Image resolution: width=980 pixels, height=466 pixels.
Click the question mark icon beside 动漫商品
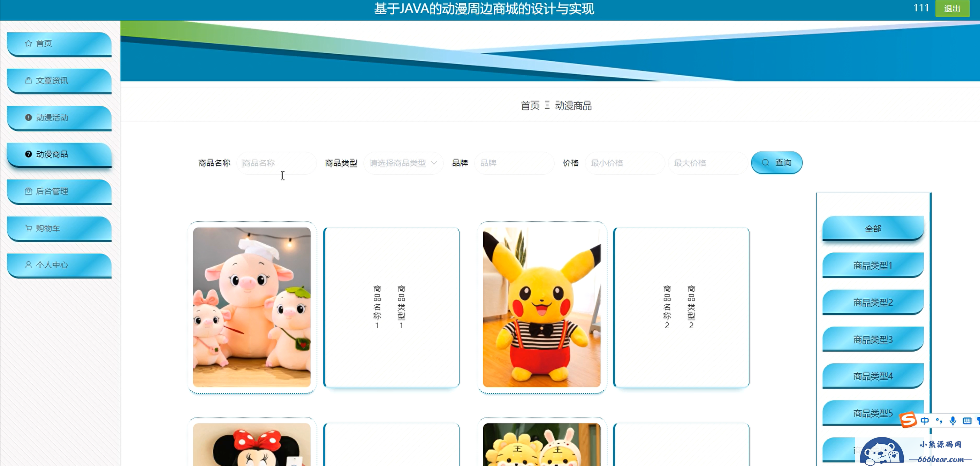28,154
